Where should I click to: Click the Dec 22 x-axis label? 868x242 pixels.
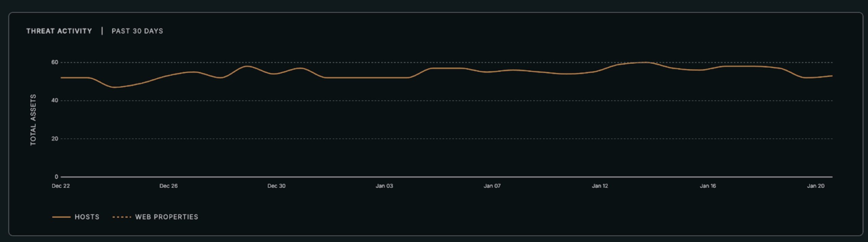[61, 186]
